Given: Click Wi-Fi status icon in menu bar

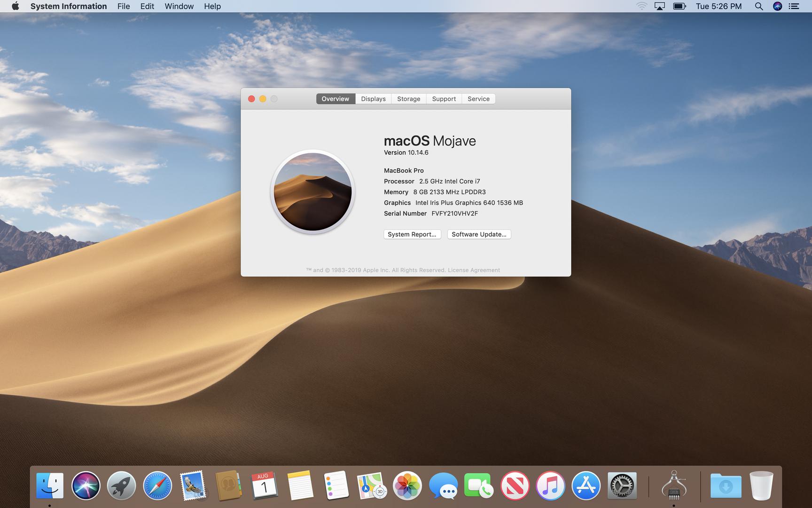Looking at the screenshot, I should pos(641,6).
